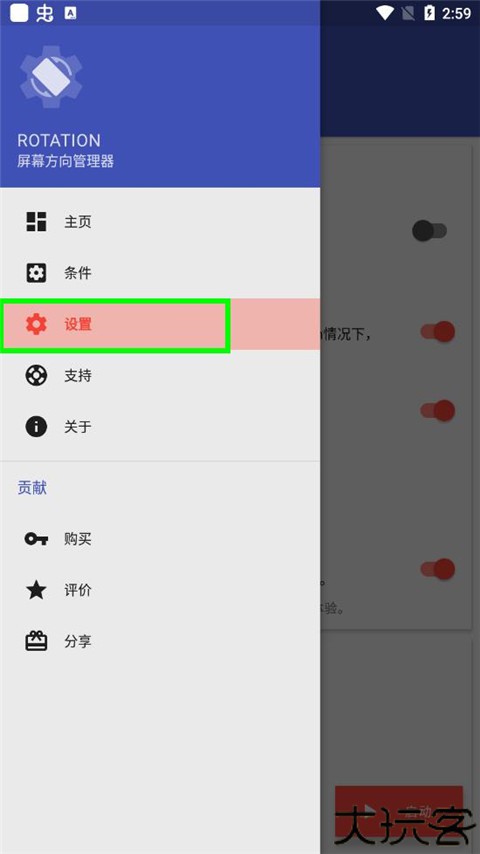Tap the 关于 info icon
This screenshot has height=854, width=480.
coord(37,426)
